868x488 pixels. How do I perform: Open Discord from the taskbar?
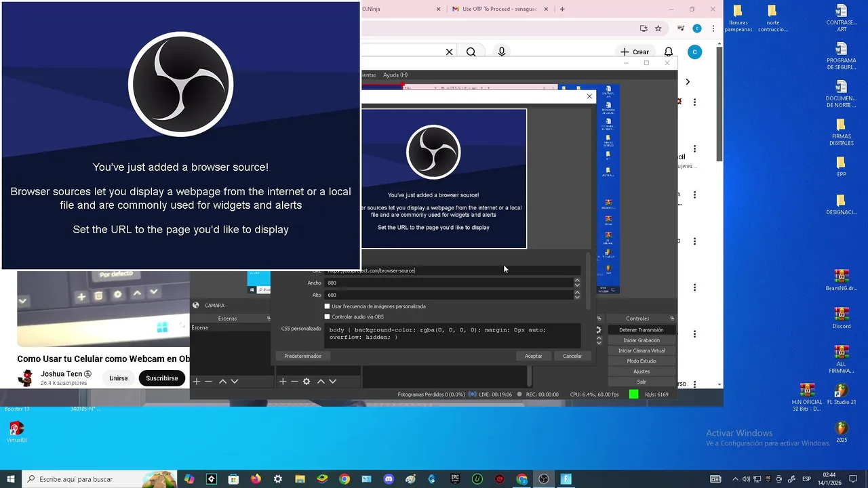(x=389, y=479)
